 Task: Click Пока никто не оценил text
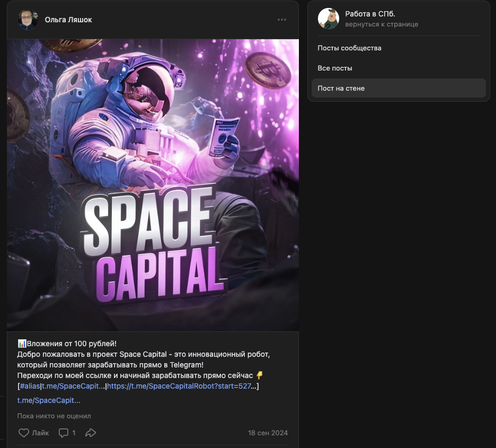[x=54, y=416]
